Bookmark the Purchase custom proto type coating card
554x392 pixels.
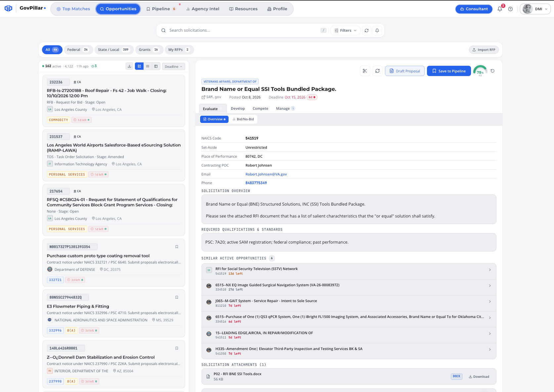177,247
